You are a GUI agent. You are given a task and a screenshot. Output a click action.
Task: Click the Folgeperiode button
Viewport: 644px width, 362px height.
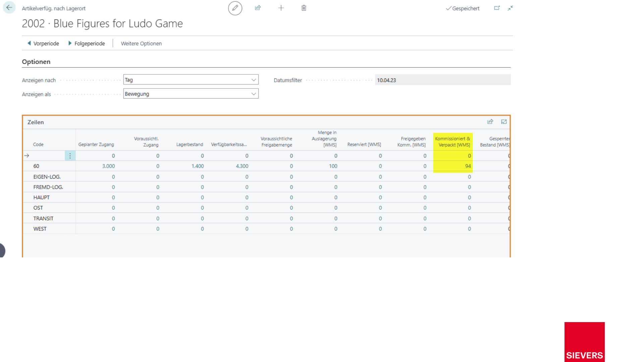click(87, 44)
